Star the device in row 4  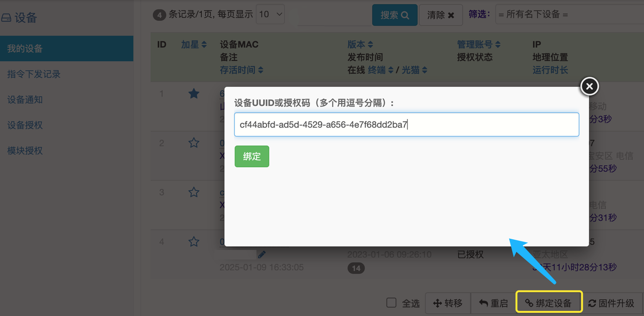[x=194, y=242]
